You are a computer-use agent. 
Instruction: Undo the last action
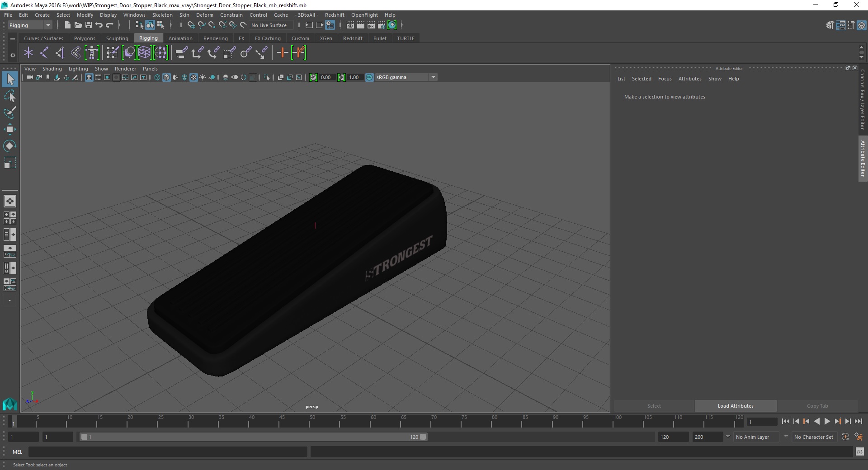(x=99, y=25)
